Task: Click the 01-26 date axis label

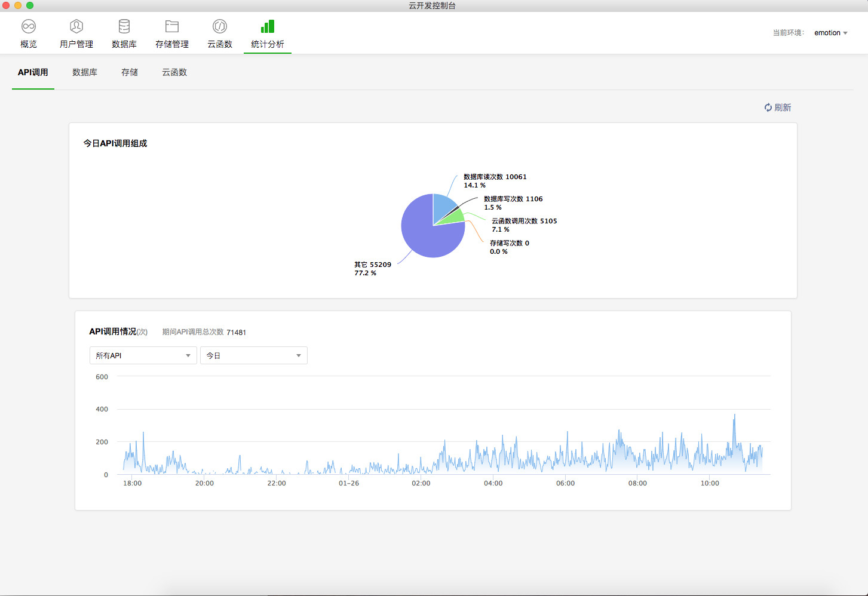Action: point(349,483)
